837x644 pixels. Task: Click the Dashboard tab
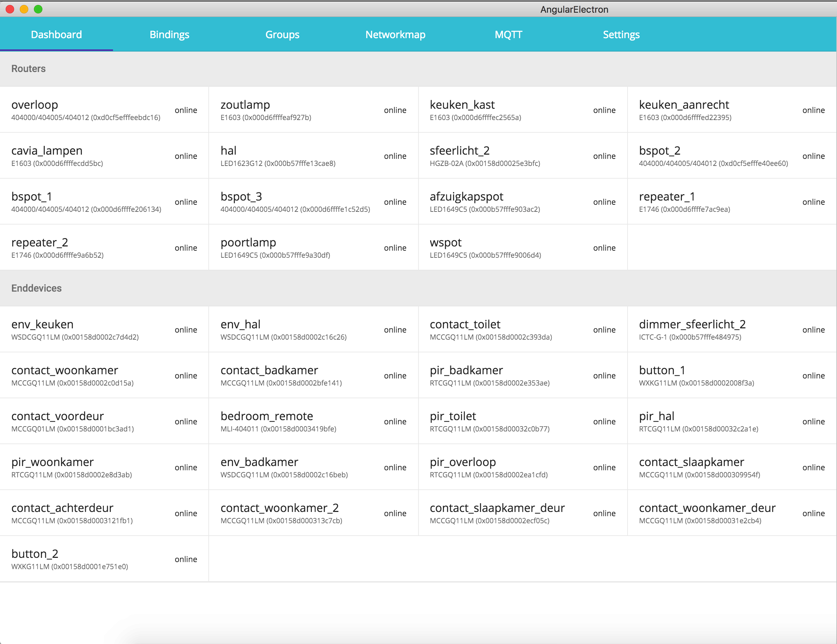[x=57, y=35]
